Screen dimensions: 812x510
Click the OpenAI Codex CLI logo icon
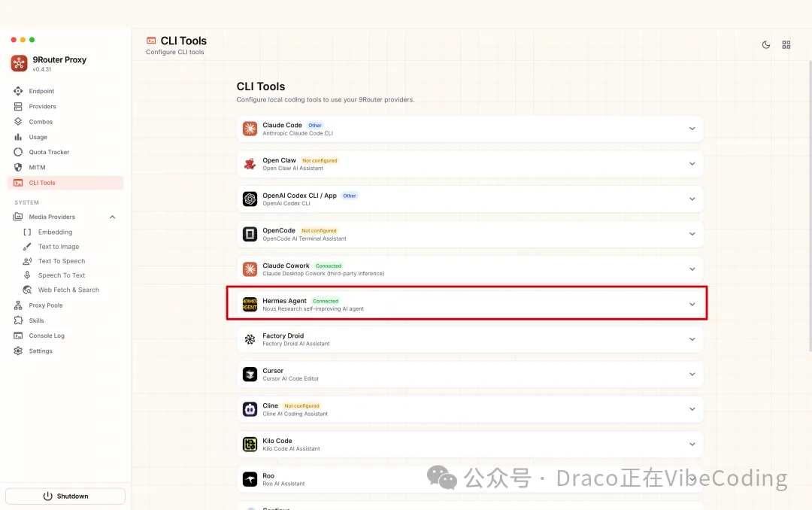250,199
